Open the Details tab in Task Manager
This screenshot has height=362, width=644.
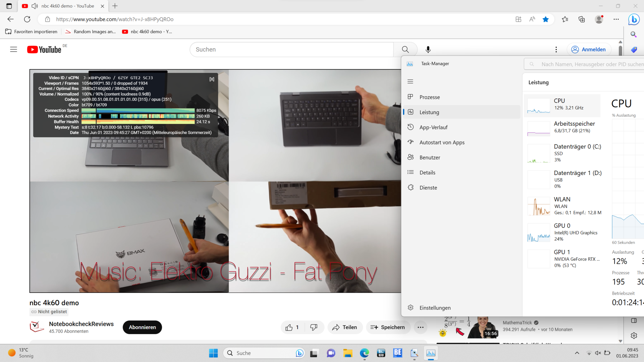click(462, 173)
